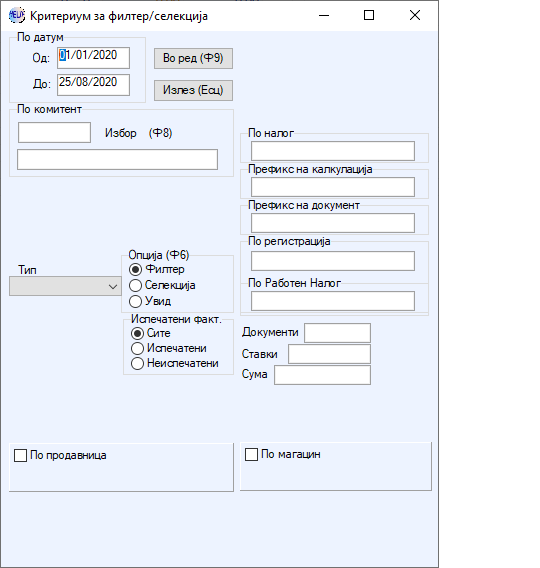Screen dimensions: 540x568
Task: Click the application icon in title bar
Action: click(16, 15)
